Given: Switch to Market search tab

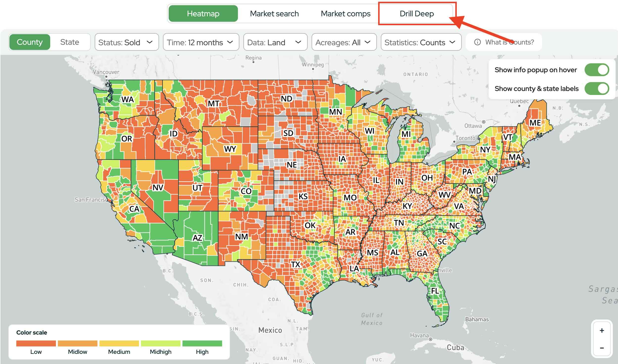Looking at the screenshot, I should click(274, 14).
